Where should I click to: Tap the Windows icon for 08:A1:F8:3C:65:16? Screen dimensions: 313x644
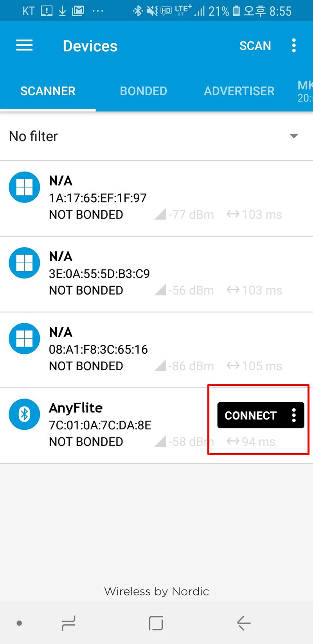(24, 338)
